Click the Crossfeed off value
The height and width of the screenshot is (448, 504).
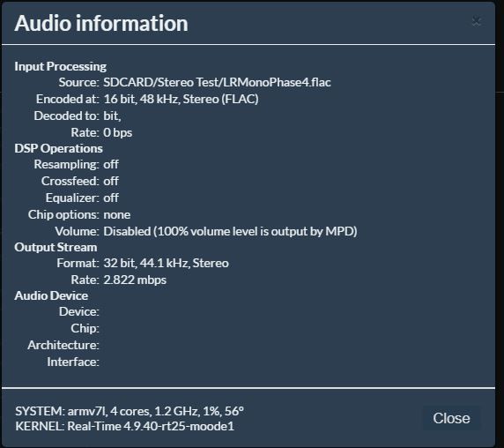pyautogui.click(x=111, y=181)
